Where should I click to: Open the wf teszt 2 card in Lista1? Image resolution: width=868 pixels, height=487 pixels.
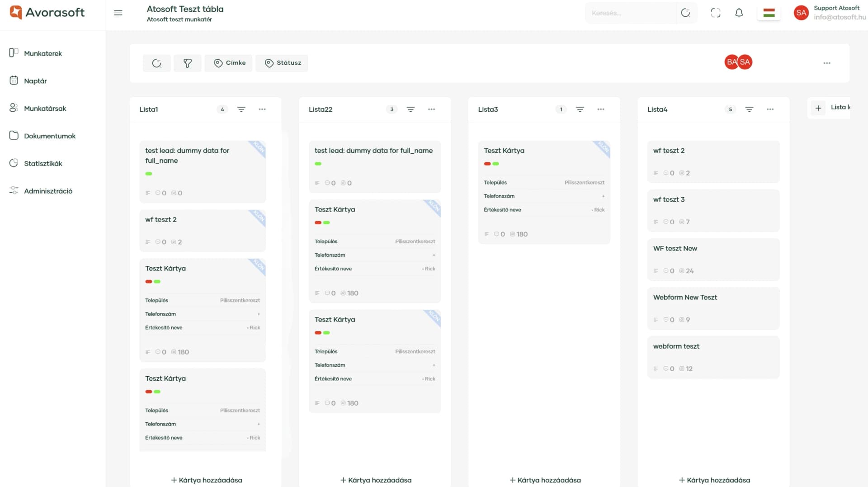(x=203, y=231)
